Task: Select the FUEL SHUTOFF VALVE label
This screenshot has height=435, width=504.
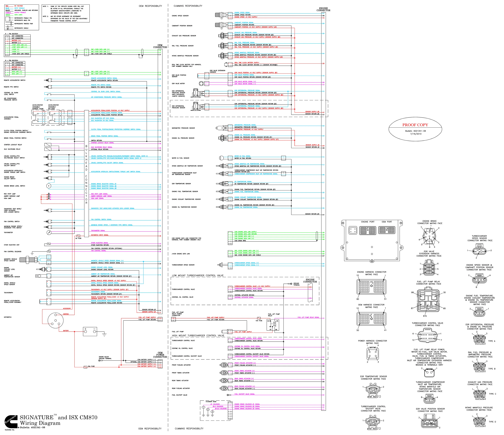Action: tap(179, 395)
